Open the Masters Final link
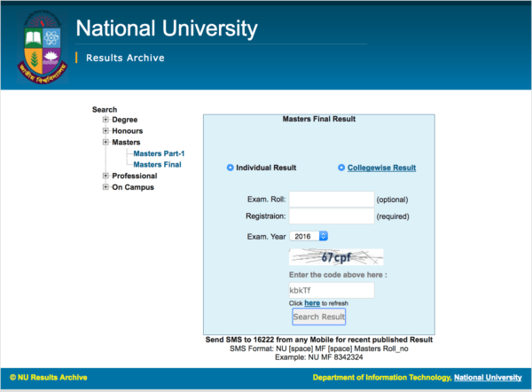This screenshot has height=392, width=532. (x=157, y=165)
